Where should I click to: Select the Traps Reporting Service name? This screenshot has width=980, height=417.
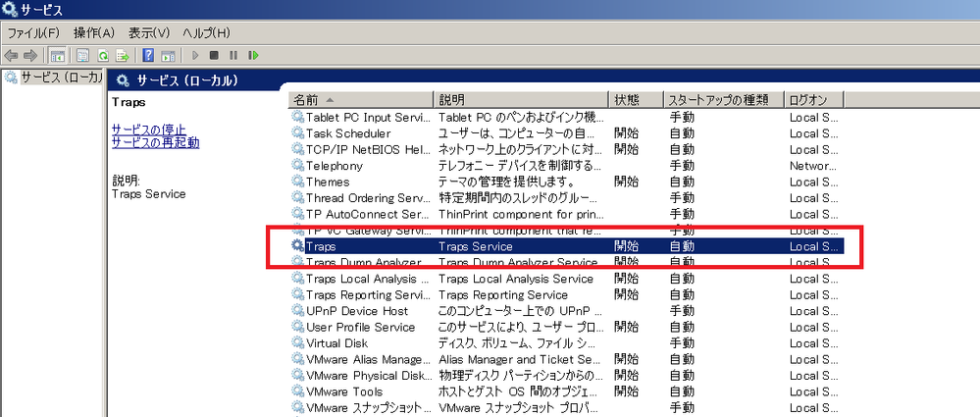(x=369, y=295)
